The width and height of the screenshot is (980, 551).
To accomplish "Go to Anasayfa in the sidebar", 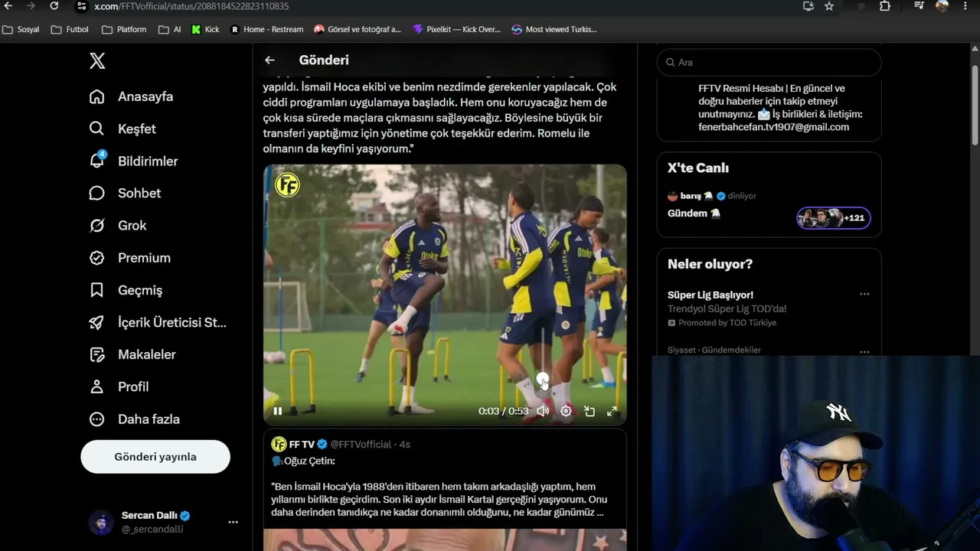I will [x=131, y=96].
